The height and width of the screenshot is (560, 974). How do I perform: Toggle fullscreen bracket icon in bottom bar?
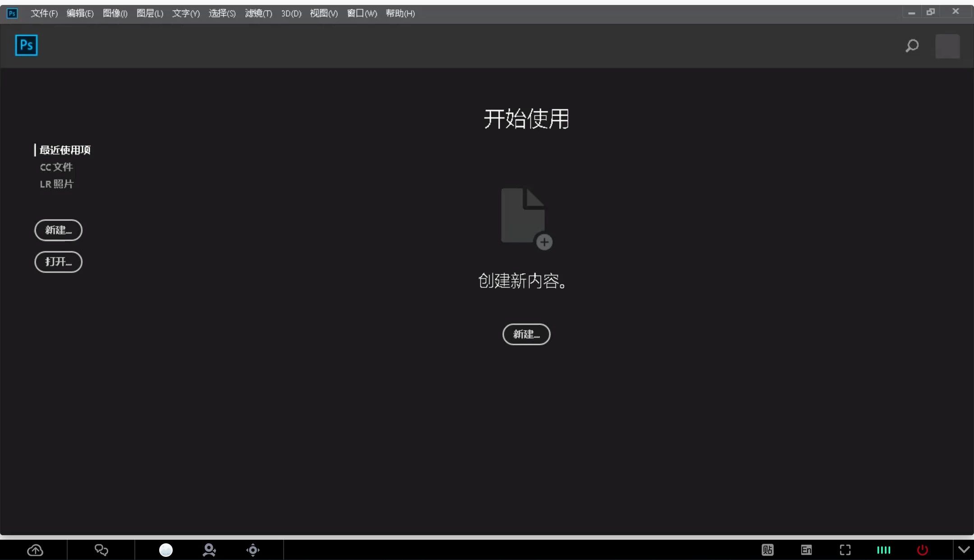point(845,550)
